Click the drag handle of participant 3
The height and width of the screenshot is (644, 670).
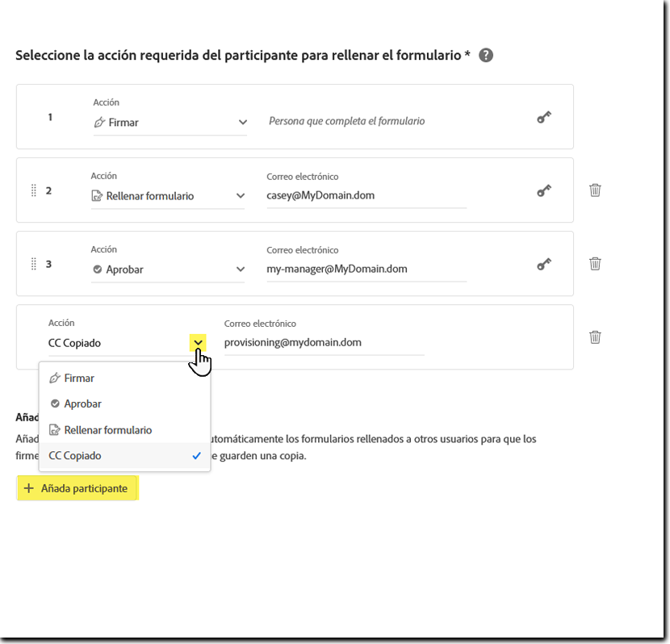[x=33, y=264]
